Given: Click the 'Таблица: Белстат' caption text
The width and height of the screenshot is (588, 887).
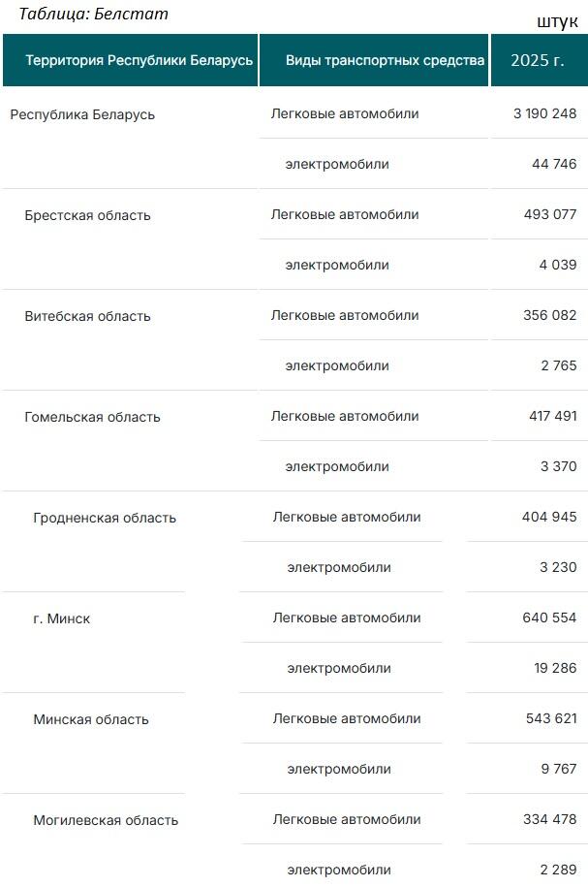Looking at the screenshot, I should 93,14.
